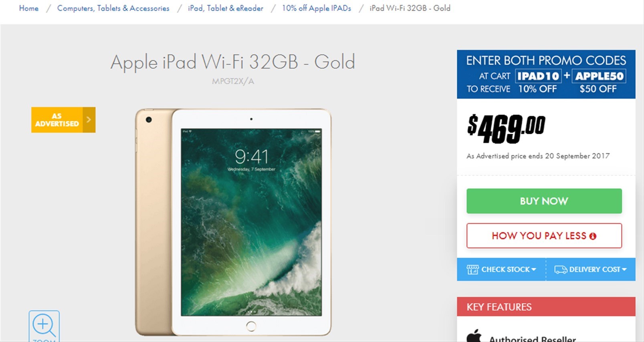644x342 pixels.
Task: Click the arrow on As Advertised badge
Action: point(89,119)
